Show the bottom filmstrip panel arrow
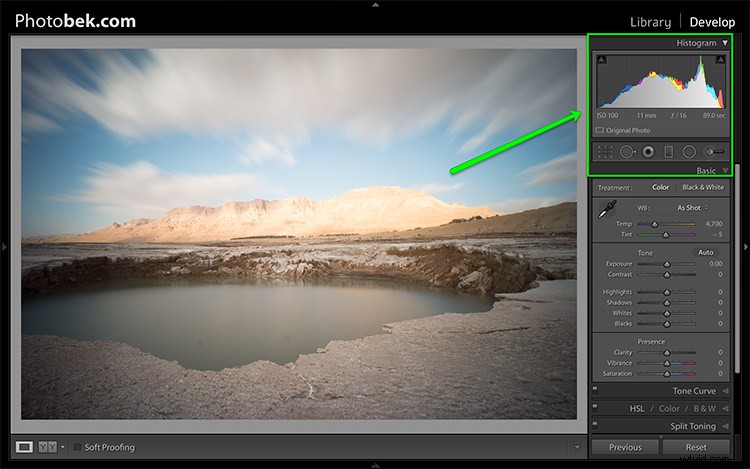The image size is (750, 469). pos(375,465)
